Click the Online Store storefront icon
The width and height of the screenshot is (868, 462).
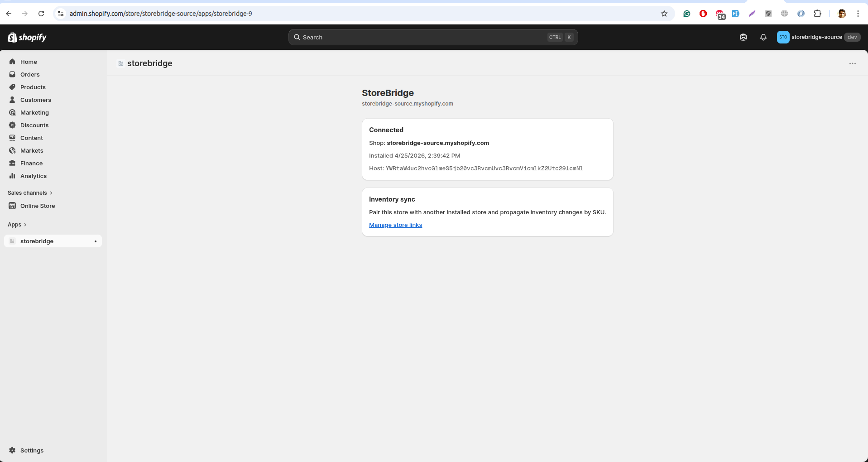coord(12,206)
